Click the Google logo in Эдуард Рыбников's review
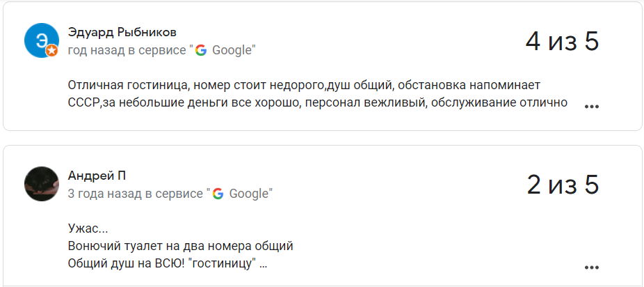Screen dimensions: 644x287 [201, 50]
